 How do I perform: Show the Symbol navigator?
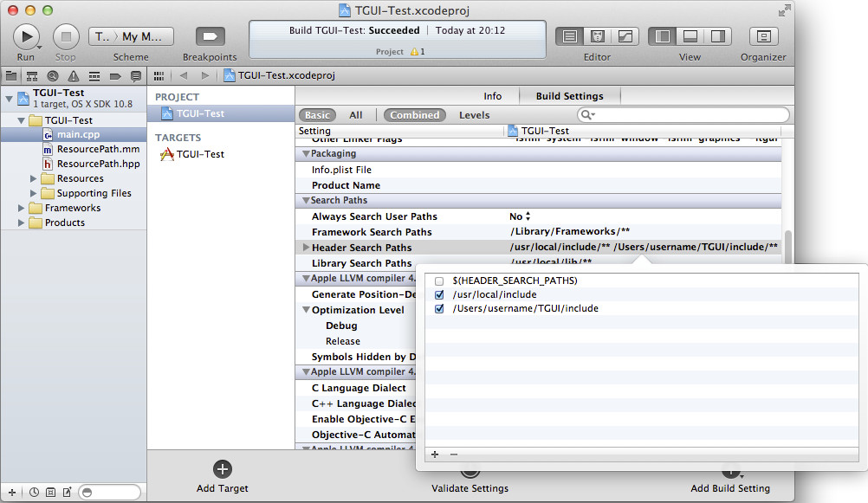pyautogui.click(x=32, y=76)
